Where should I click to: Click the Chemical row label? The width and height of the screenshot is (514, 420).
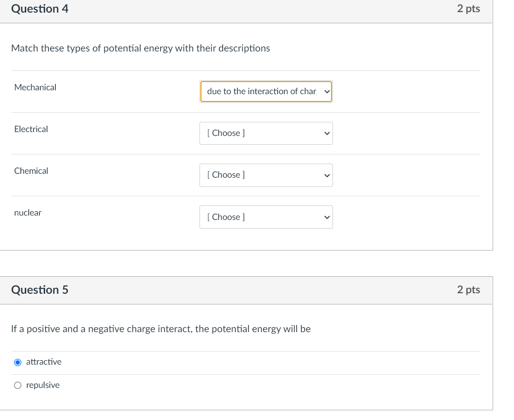click(31, 171)
